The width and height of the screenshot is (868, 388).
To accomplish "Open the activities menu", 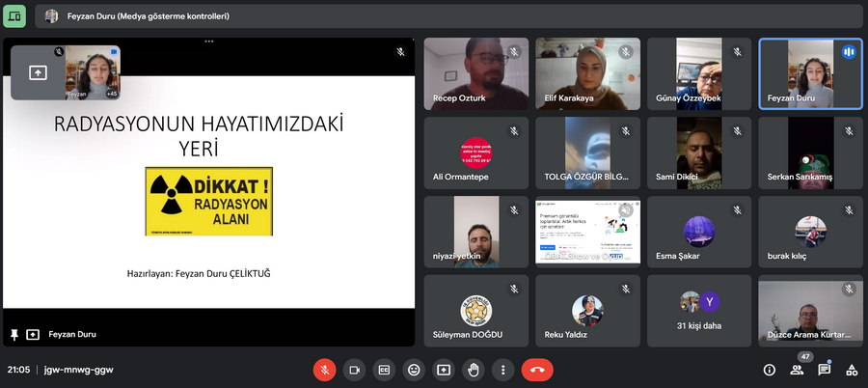I will pos(852,370).
